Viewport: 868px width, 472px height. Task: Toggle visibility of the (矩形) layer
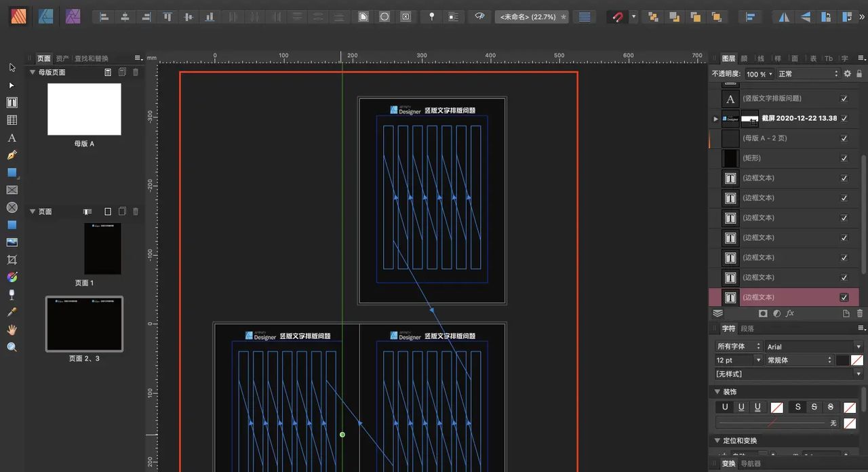coord(844,158)
